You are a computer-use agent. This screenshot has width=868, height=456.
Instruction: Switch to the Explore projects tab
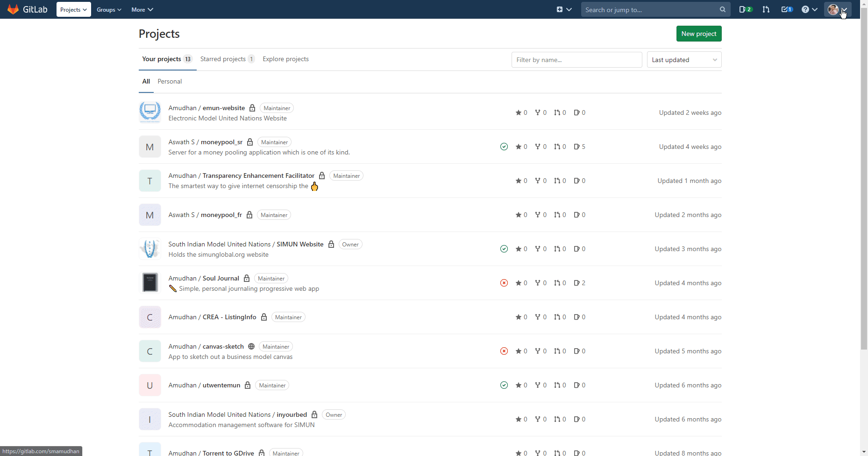pyautogui.click(x=285, y=59)
